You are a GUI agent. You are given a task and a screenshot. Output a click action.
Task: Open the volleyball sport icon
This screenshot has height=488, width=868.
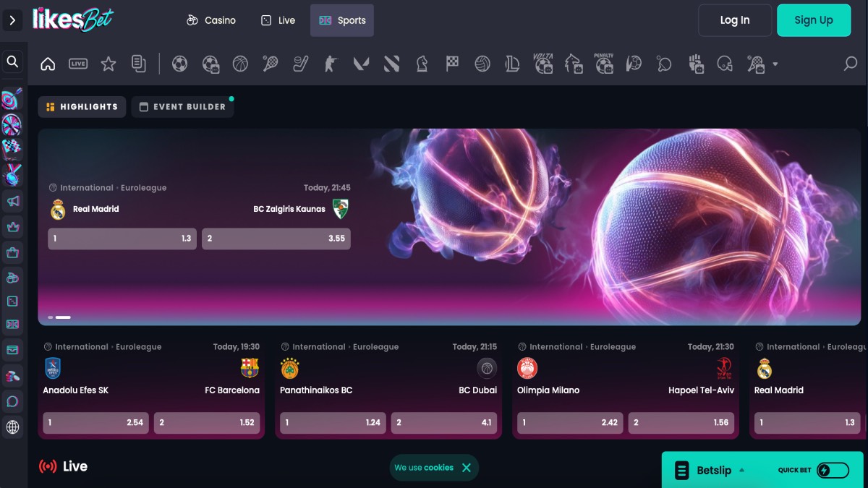click(482, 64)
